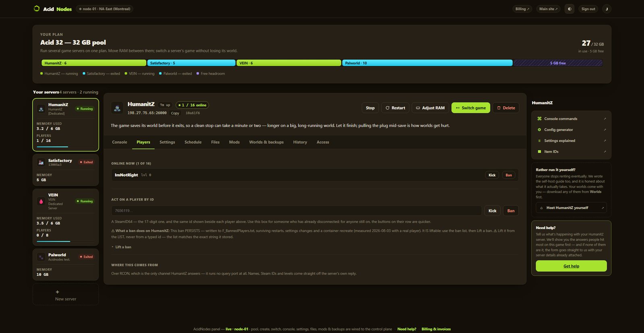Click the Need help? footer link
This screenshot has height=333, width=644.
[407, 329]
